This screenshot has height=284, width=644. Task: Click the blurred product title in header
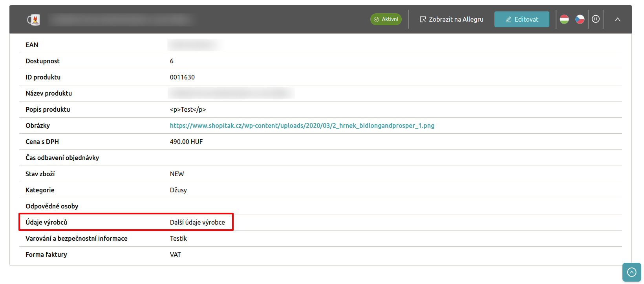pyautogui.click(x=121, y=20)
